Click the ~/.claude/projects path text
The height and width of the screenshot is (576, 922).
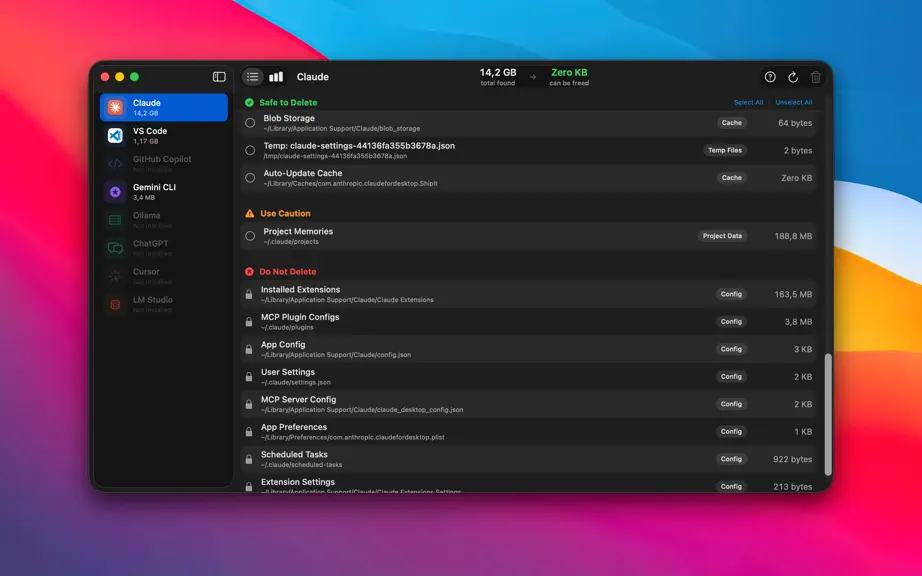290,242
